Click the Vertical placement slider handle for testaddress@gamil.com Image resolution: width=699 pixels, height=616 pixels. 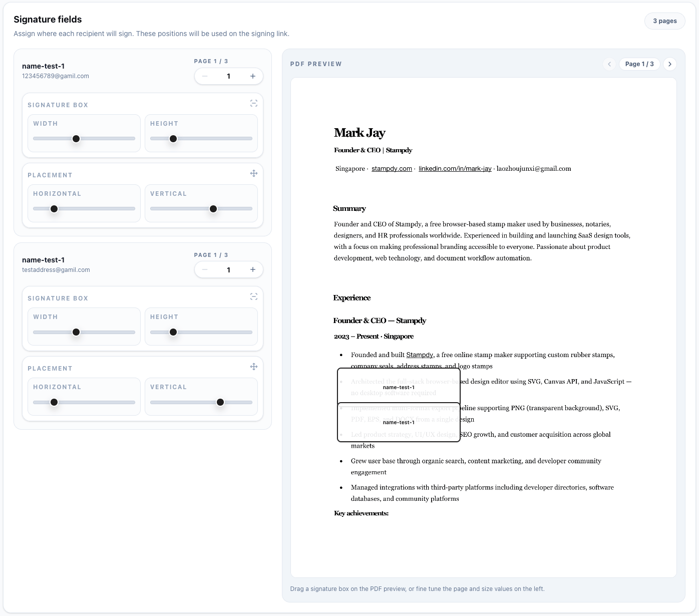(220, 402)
